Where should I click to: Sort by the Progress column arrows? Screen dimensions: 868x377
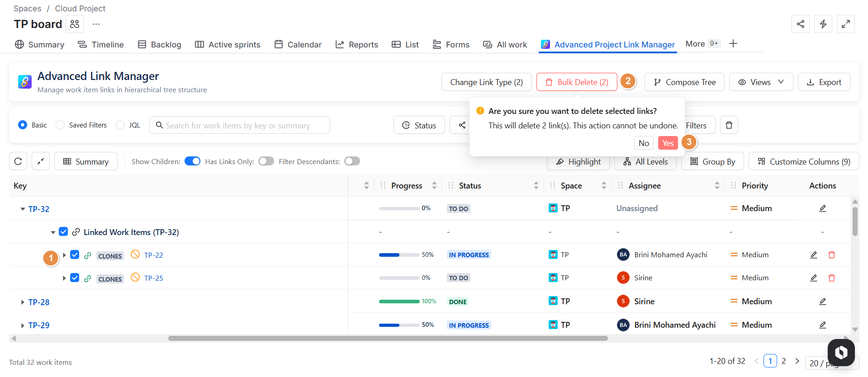[434, 185]
